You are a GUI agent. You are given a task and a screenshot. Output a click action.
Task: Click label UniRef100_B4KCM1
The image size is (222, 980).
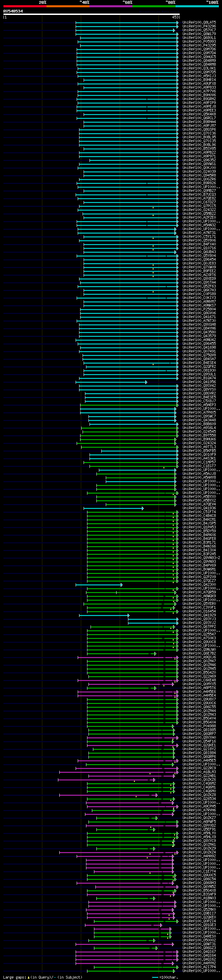(199, 519)
